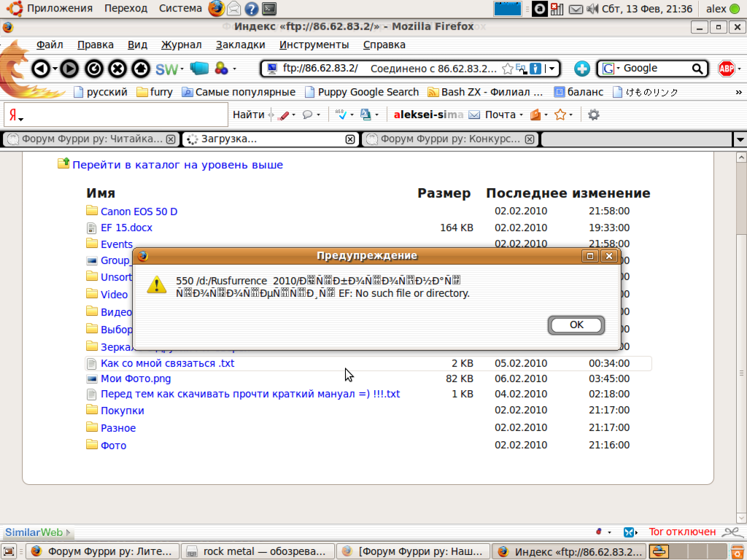Bookmark this page with the star icon
This screenshot has width=747, height=560.
click(507, 69)
